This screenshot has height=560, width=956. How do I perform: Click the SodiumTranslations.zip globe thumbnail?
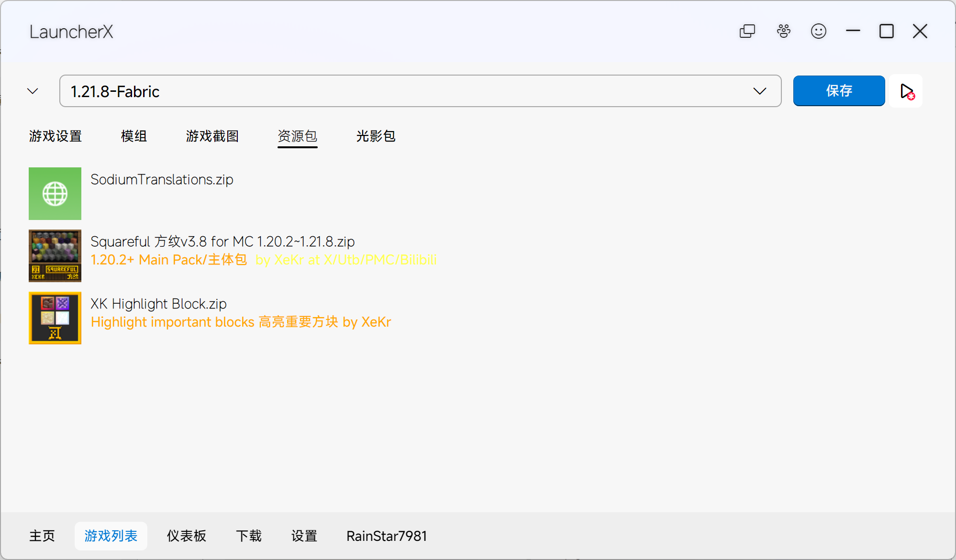(x=55, y=193)
